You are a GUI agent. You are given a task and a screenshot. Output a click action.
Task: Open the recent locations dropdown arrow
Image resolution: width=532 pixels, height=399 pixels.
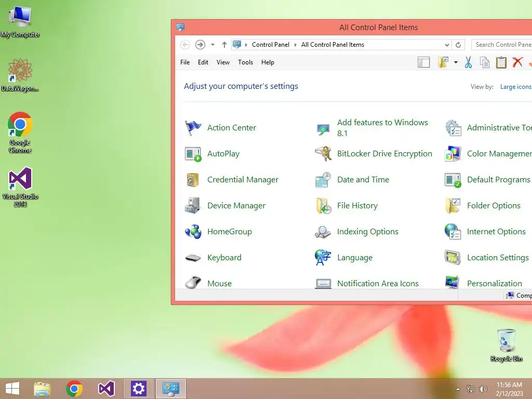(x=212, y=45)
